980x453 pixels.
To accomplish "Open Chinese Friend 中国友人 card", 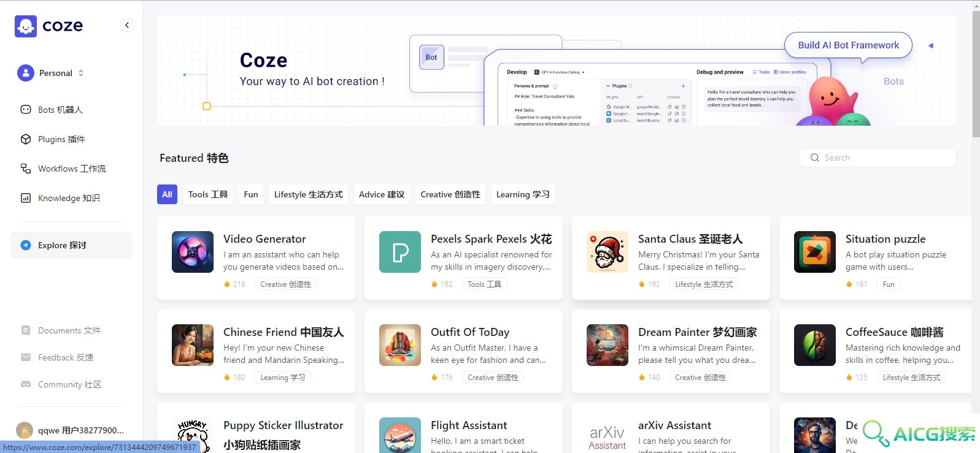I will (256, 351).
